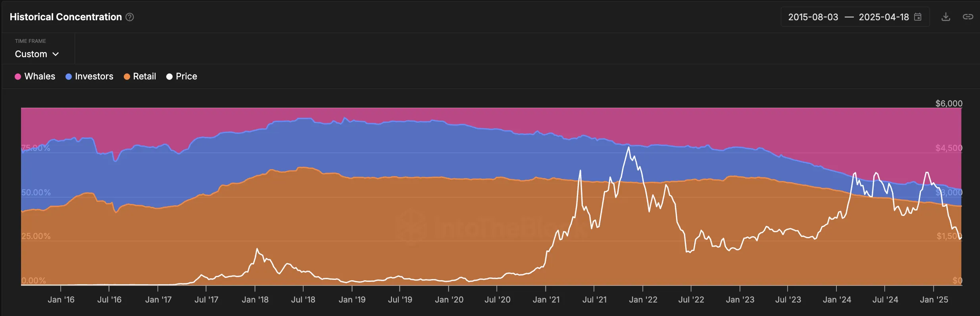Click start date 2015-08-03
The width and height of the screenshot is (980, 316).
(x=813, y=17)
